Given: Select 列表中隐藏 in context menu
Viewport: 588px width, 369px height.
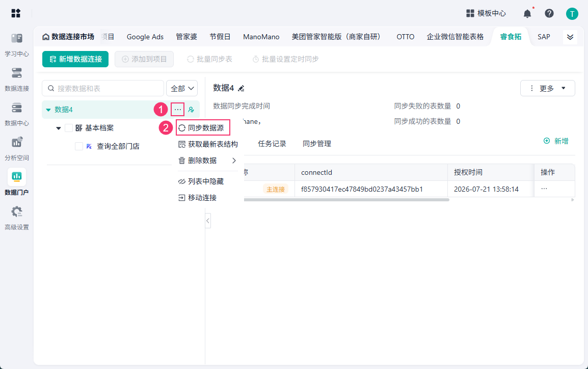Looking at the screenshot, I should [201, 181].
